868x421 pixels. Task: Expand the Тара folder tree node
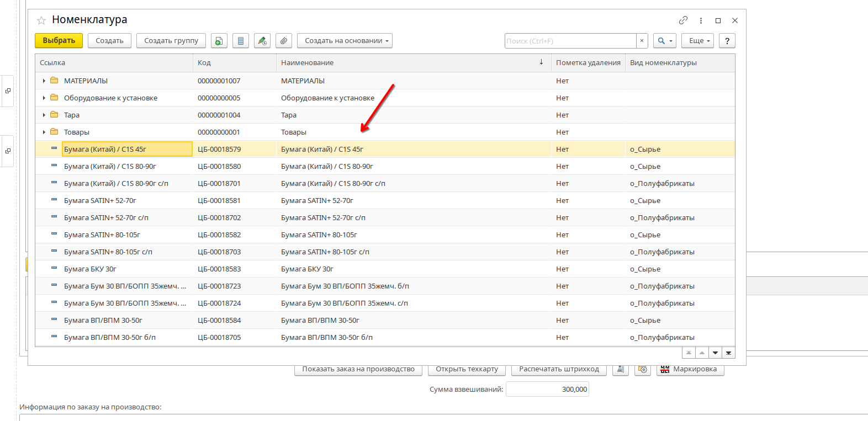coord(44,115)
